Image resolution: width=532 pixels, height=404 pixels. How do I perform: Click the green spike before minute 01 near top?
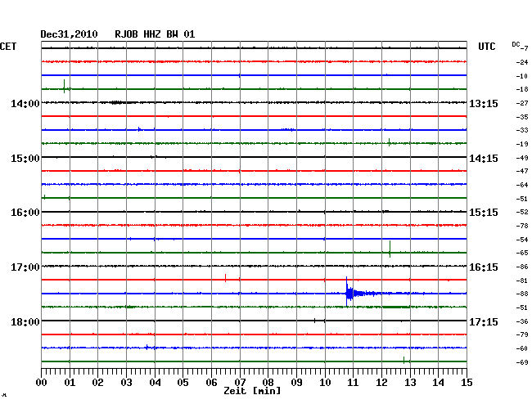64,86
